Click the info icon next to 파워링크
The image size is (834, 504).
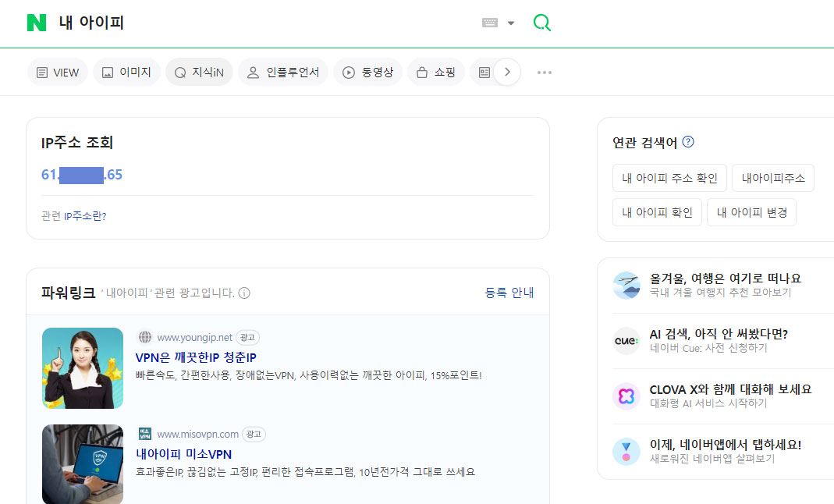(x=244, y=291)
